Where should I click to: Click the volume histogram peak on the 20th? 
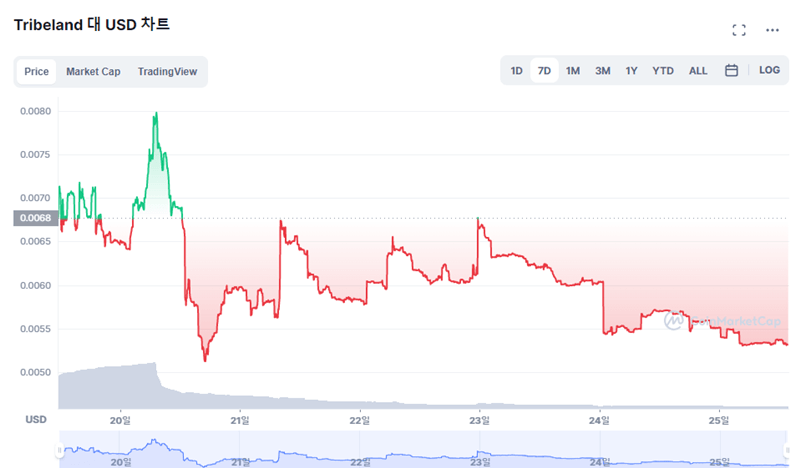[154, 363]
